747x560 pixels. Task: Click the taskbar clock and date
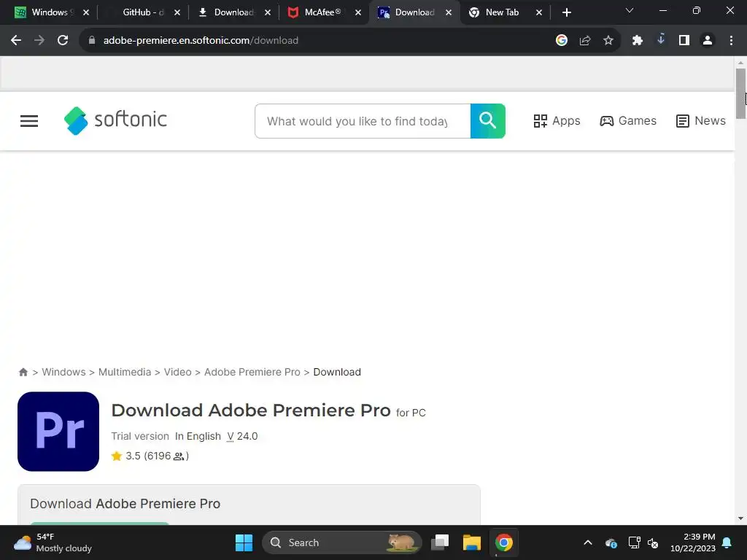pyautogui.click(x=693, y=542)
